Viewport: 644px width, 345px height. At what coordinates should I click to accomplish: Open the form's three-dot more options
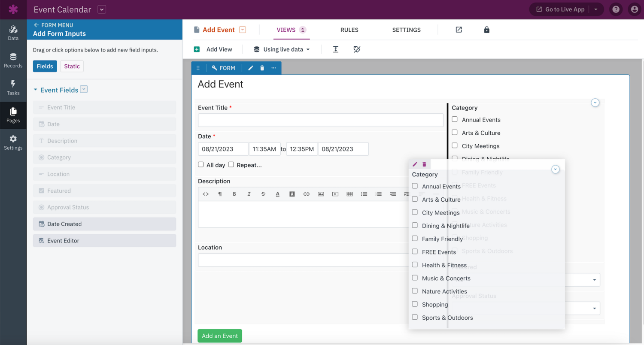point(273,68)
